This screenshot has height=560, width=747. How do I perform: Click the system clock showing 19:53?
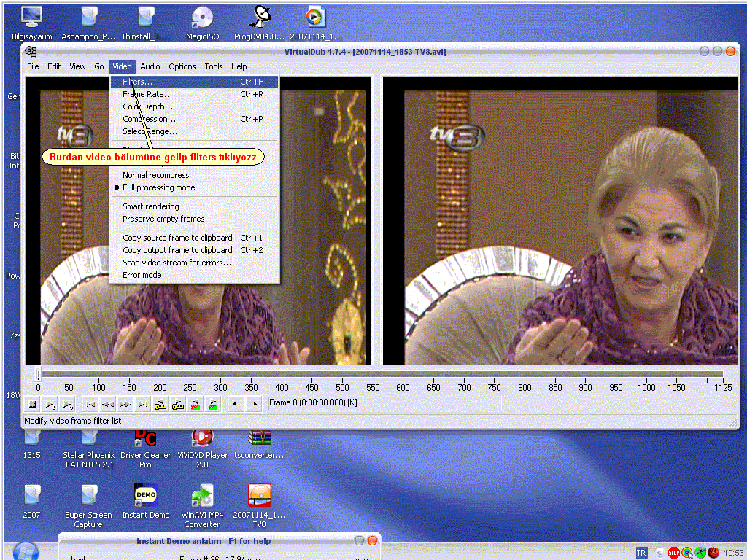734,553
